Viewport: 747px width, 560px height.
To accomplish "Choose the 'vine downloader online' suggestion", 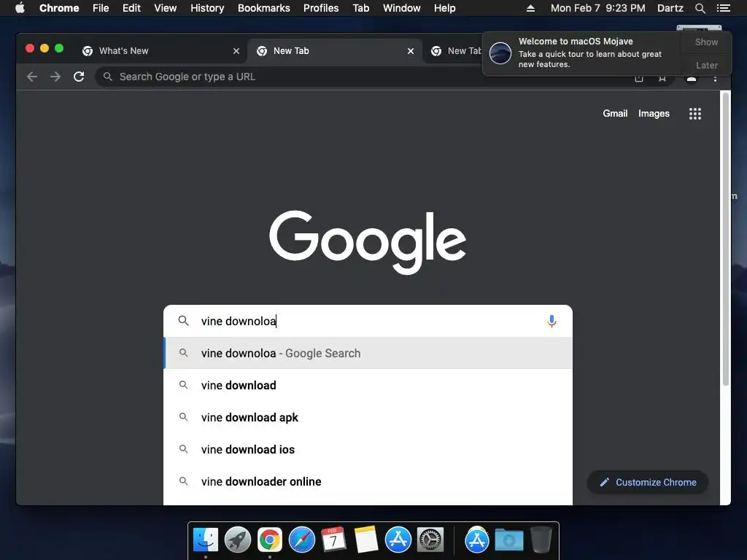I will [x=368, y=481].
